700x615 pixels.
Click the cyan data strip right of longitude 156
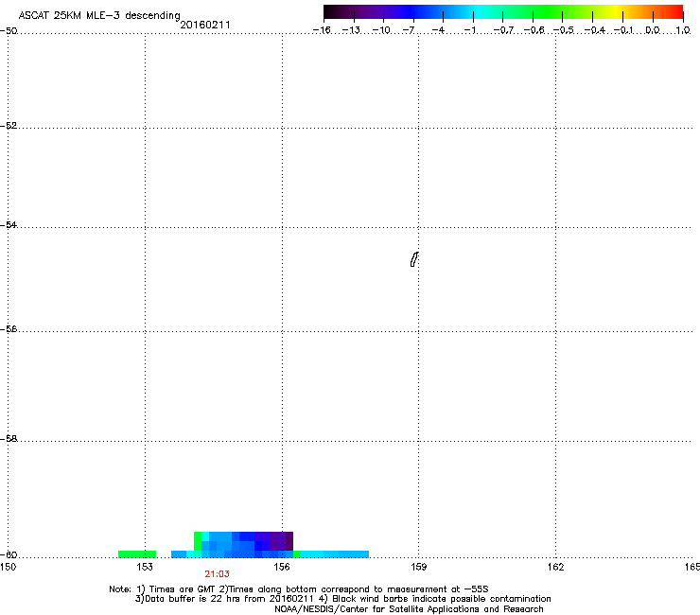pos(335,554)
